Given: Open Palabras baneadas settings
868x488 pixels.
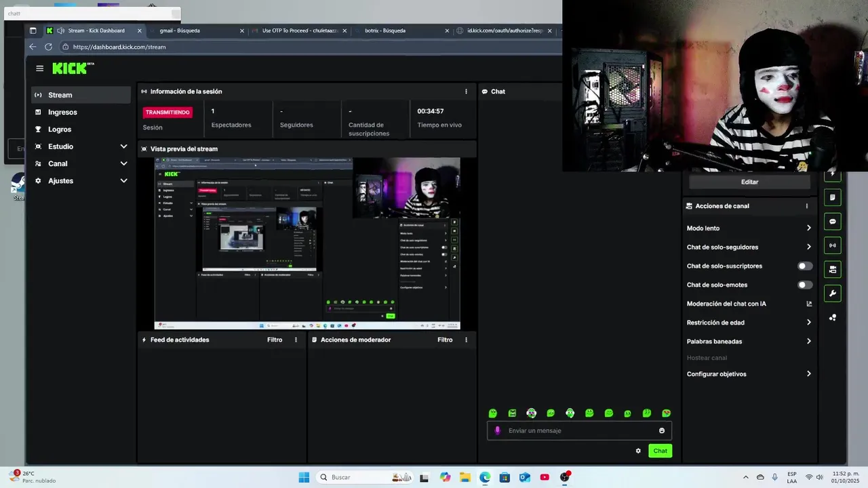Looking at the screenshot, I should tap(749, 342).
